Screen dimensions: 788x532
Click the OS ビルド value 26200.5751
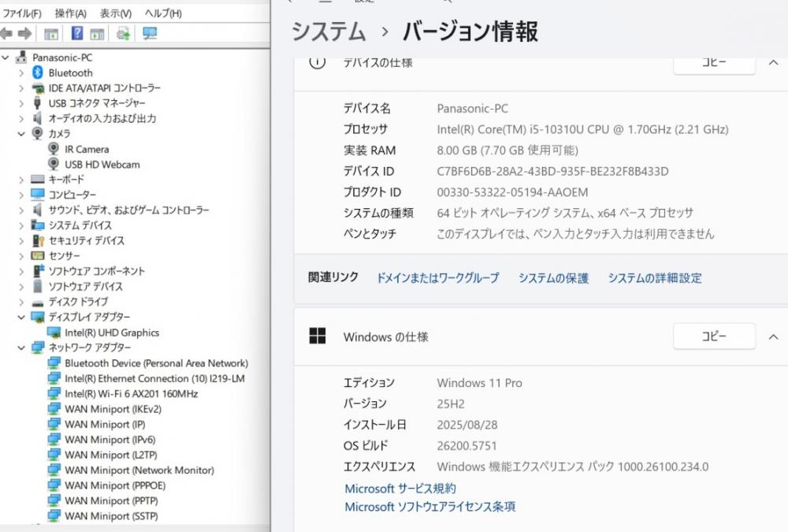[x=466, y=445]
